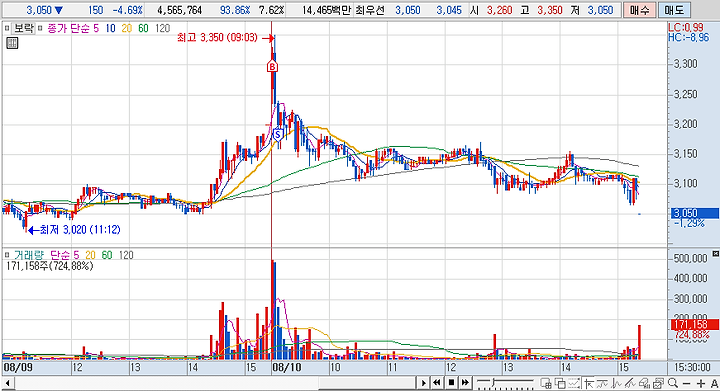Image resolution: width=720 pixels, height=391 pixels.
Task: Click the 15:30:00 time display
Action: coord(692,368)
